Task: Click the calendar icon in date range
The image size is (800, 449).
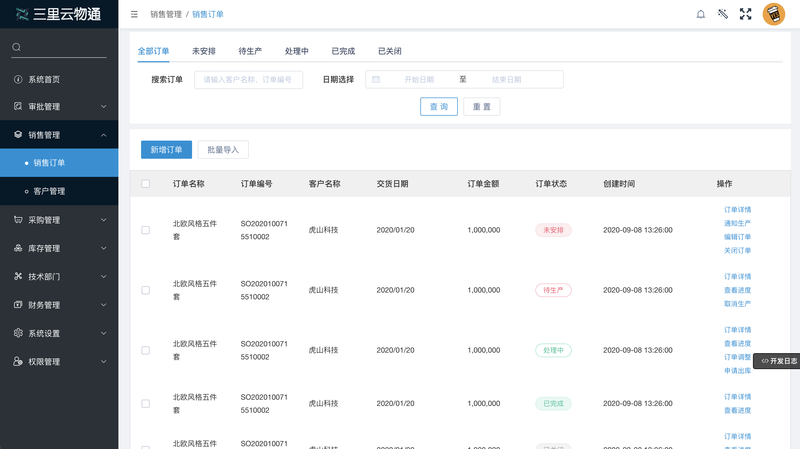Action: [x=376, y=79]
